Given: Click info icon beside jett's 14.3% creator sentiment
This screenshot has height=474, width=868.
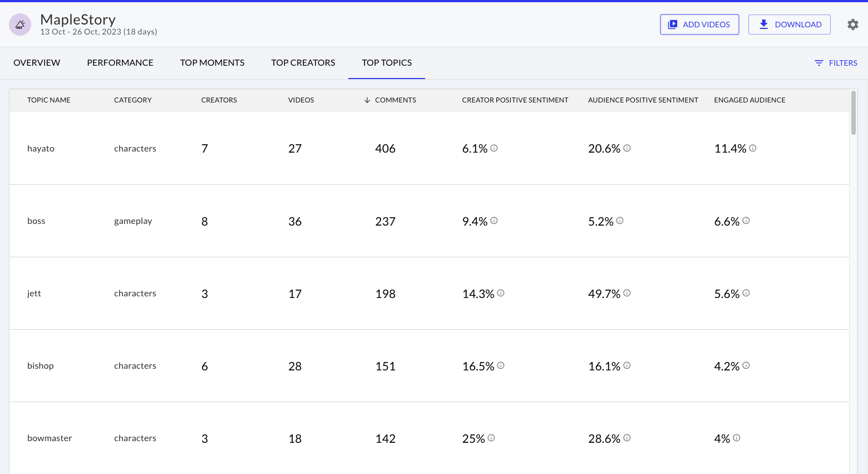Looking at the screenshot, I should click(501, 293).
